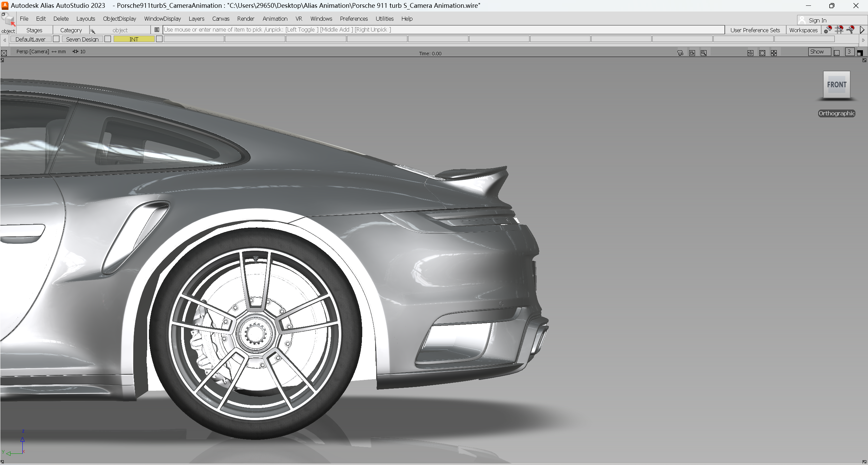
Task: Select the camera icon in the viewport toolbar
Action: 680,53
